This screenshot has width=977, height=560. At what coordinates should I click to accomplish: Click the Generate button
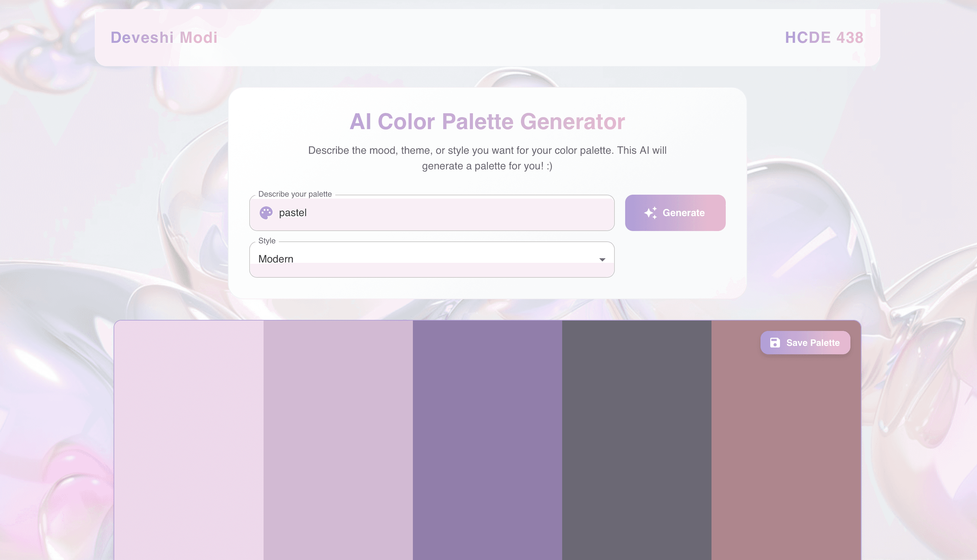675,213
